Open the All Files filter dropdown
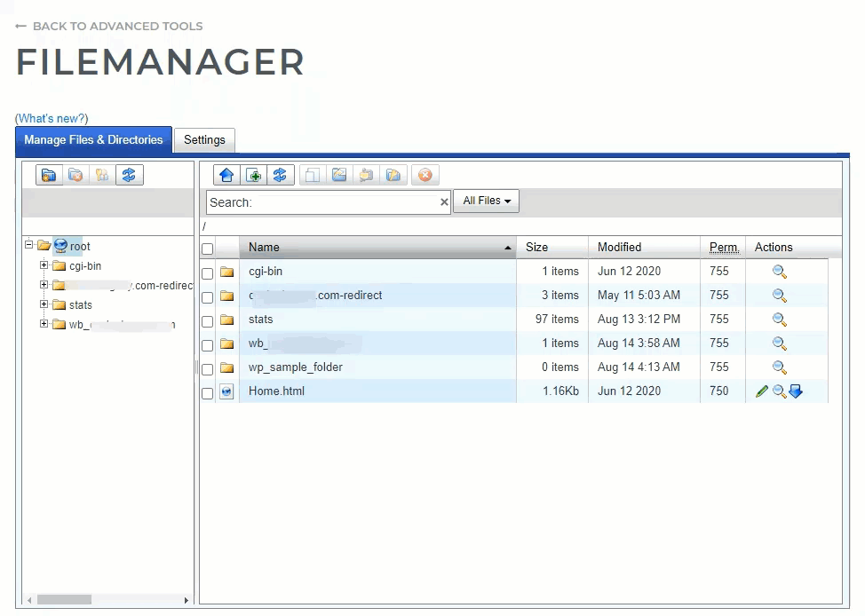 (x=486, y=201)
